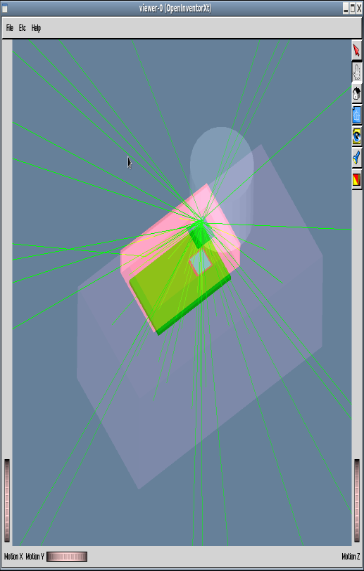Viewport: 364px width, 571px height.
Task: Click the View All eye icon
Action: tap(357, 137)
